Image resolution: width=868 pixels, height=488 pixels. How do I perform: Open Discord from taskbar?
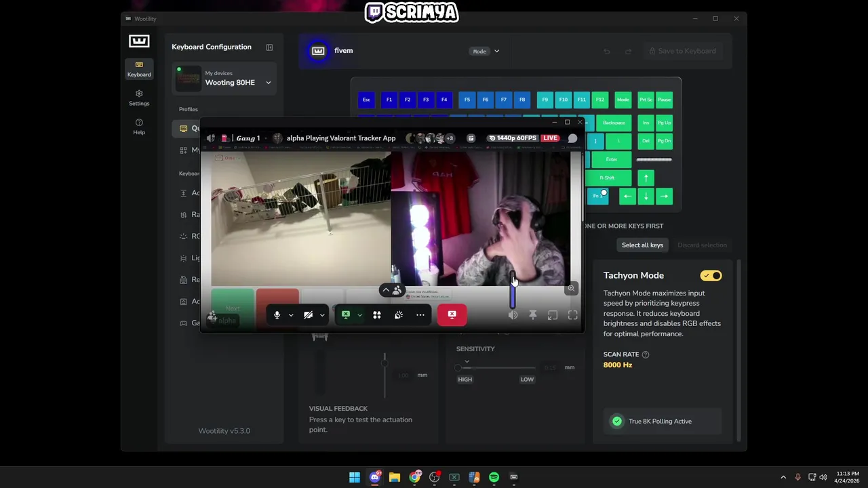(375, 477)
